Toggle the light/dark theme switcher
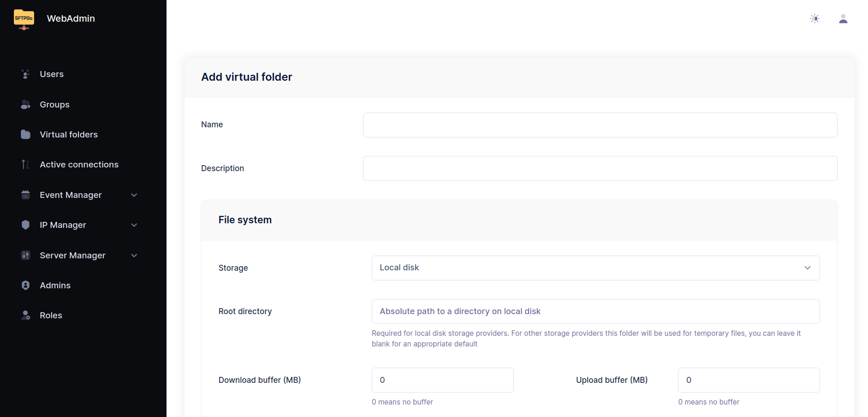Image resolution: width=868 pixels, height=417 pixels. point(814,19)
